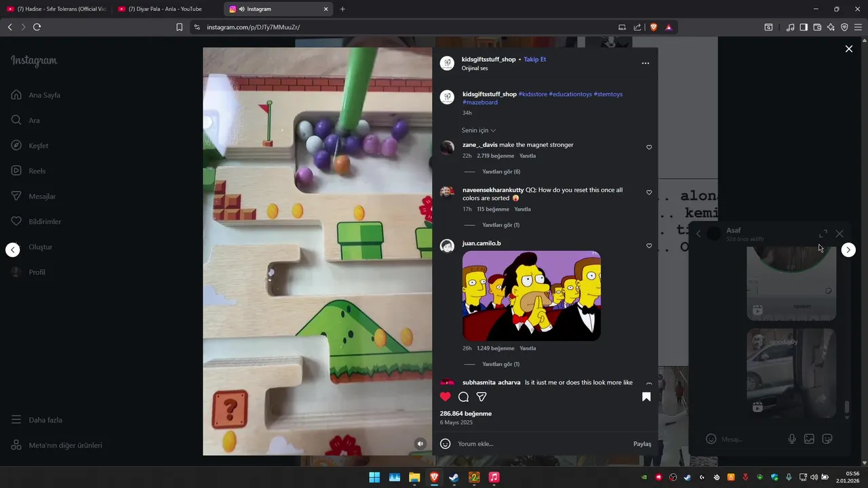Image resolution: width=868 pixels, height=488 pixels.
Task: Open the emoji picker in comment box
Action: pos(446,443)
